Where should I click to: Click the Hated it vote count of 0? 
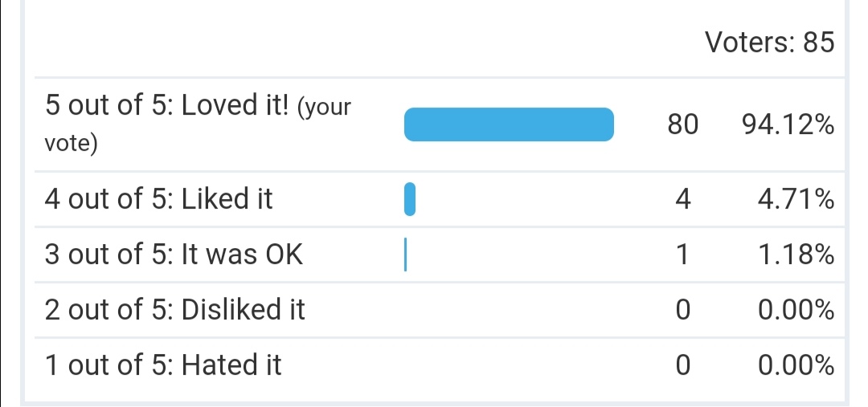click(x=682, y=365)
